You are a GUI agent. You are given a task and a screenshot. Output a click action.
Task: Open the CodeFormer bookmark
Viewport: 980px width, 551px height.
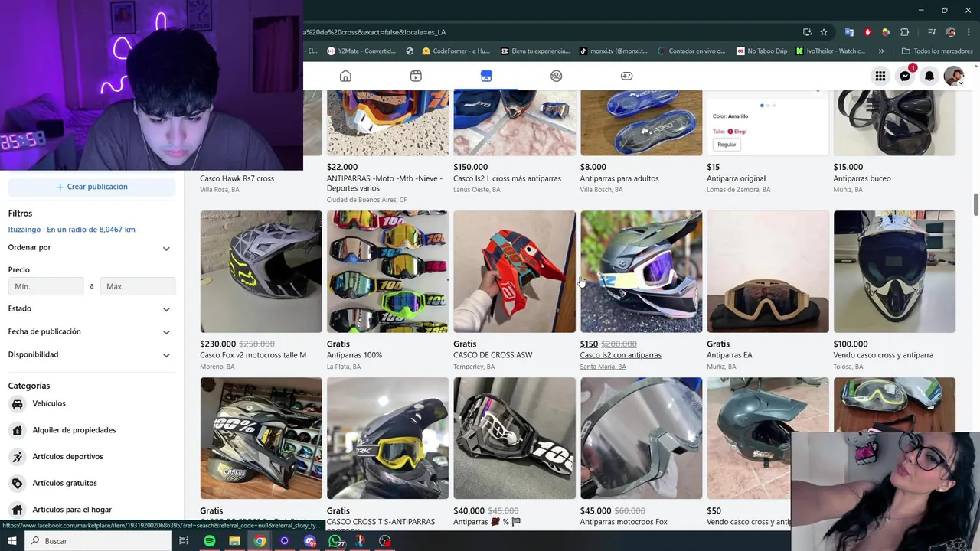click(x=456, y=51)
